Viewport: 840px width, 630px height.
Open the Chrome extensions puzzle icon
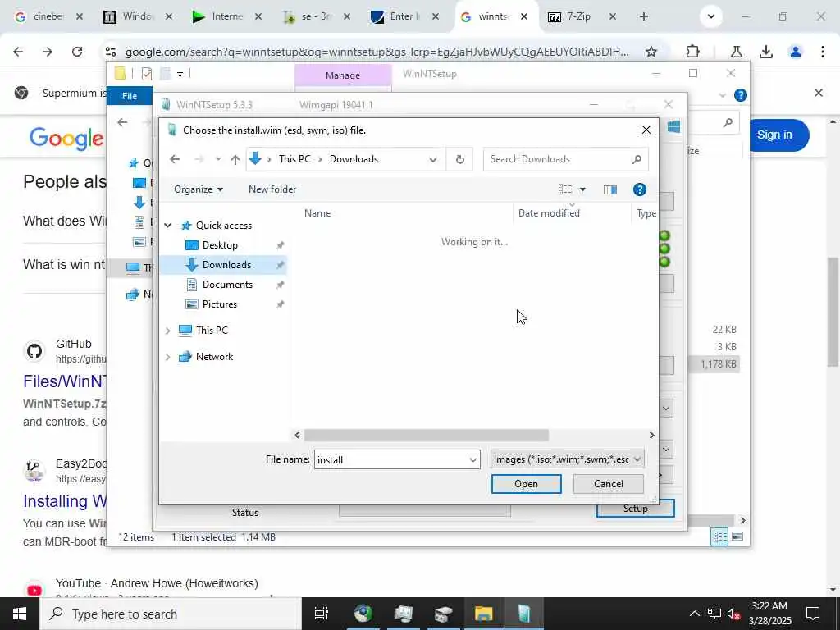point(692,52)
